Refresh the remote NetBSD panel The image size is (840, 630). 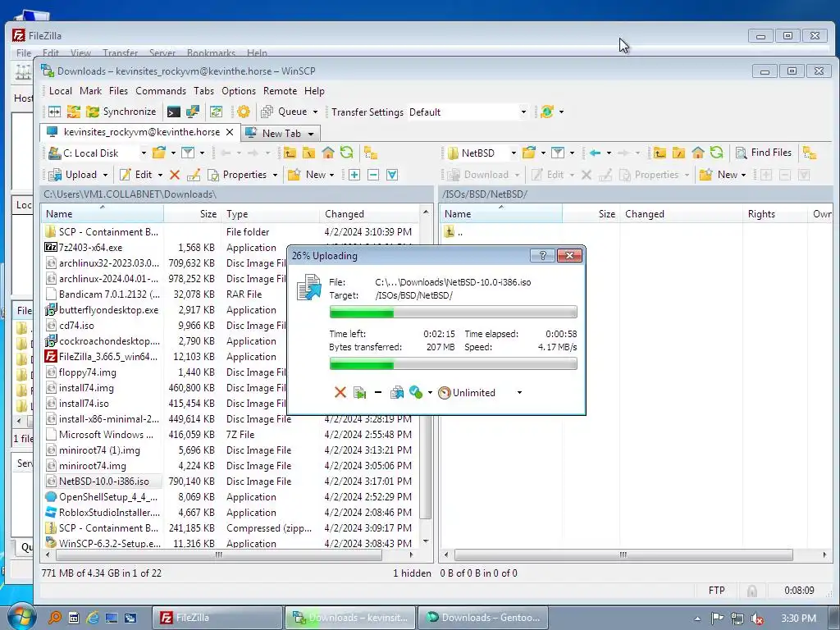(716, 153)
